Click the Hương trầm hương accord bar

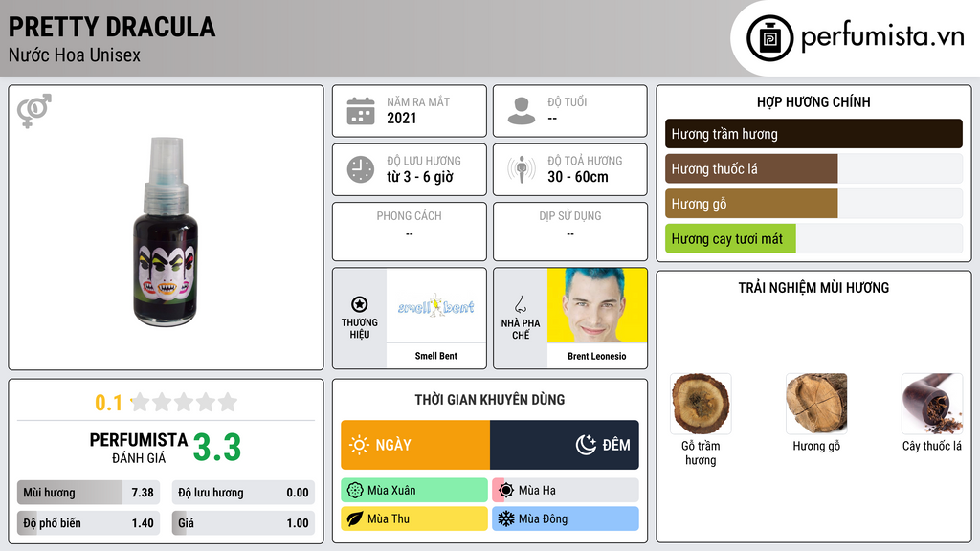coord(813,134)
